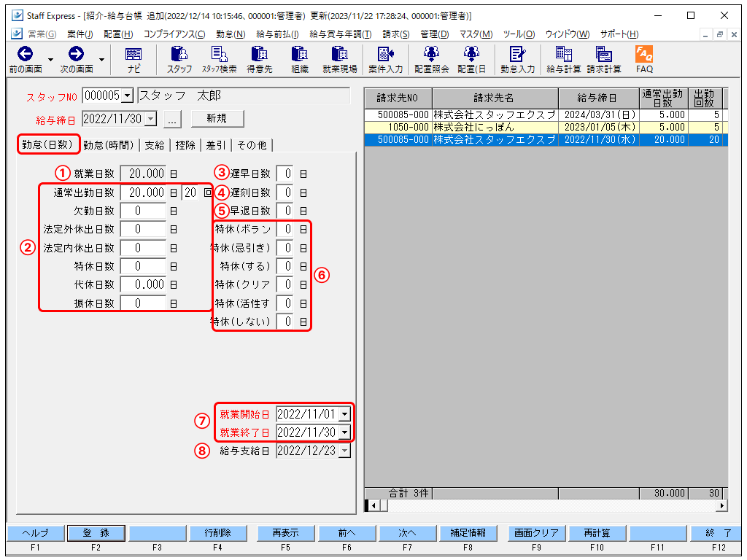Open the スタッフNO dropdown

(126, 95)
